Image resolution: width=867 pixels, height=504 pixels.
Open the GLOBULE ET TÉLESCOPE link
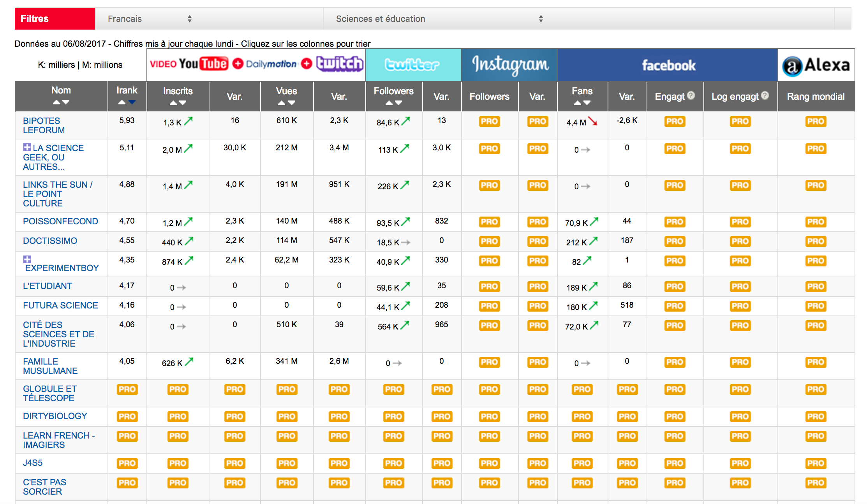click(x=50, y=393)
